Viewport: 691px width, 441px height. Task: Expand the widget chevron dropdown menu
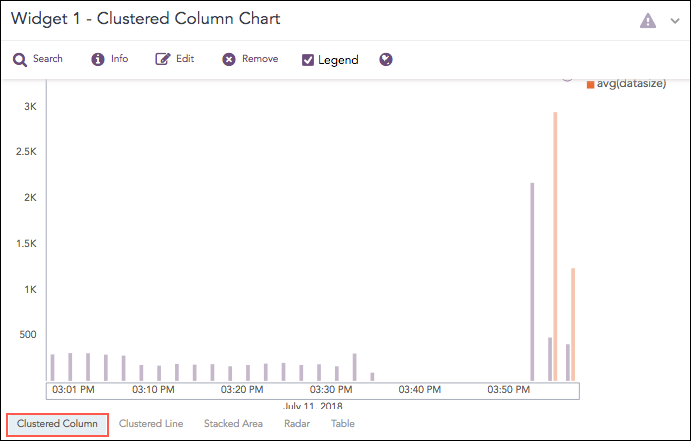pos(675,21)
